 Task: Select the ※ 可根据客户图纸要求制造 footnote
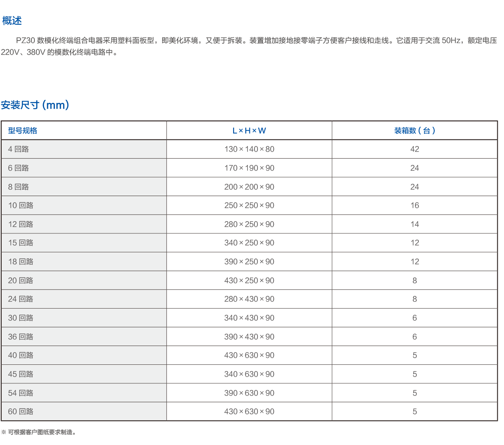coord(39,432)
